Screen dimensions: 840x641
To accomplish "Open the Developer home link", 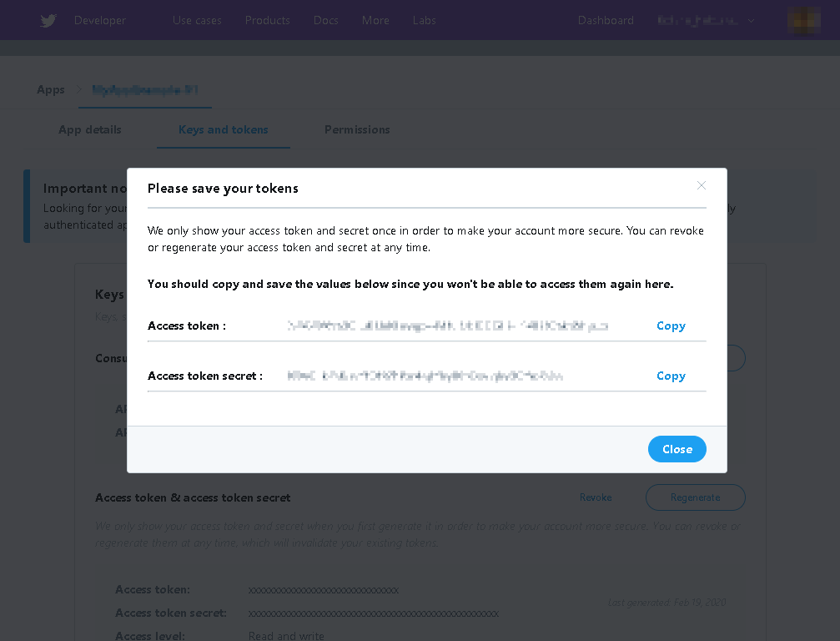I will tap(99, 20).
